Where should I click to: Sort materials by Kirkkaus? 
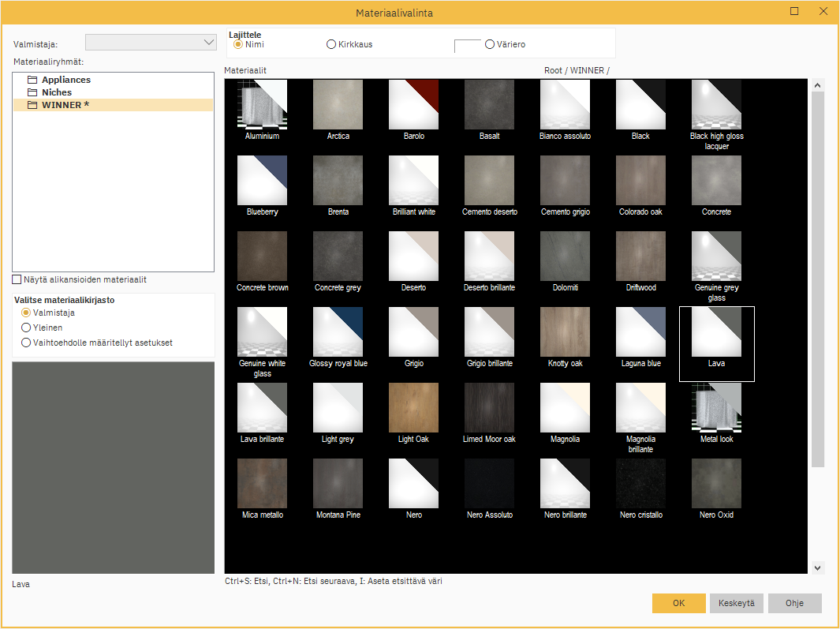[x=331, y=45]
